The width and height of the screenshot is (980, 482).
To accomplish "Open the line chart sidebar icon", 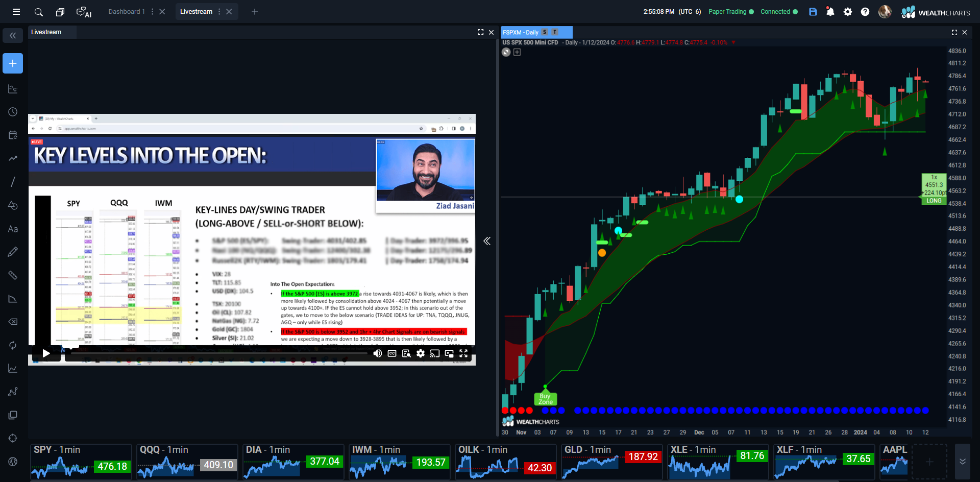I will point(13,368).
